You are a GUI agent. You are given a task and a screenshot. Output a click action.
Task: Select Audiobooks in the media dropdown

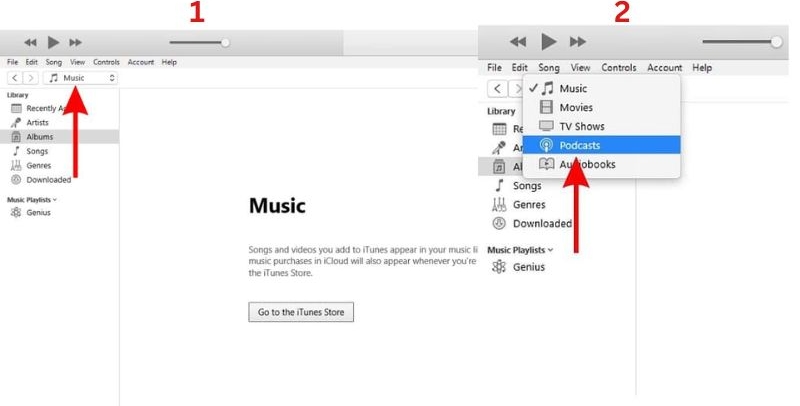point(586,164)
